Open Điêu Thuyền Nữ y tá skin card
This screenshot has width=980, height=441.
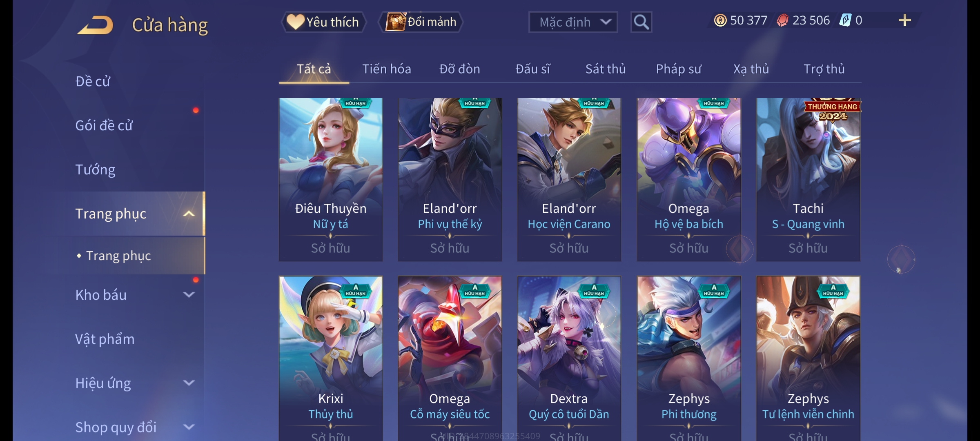[x=331, y=179]
